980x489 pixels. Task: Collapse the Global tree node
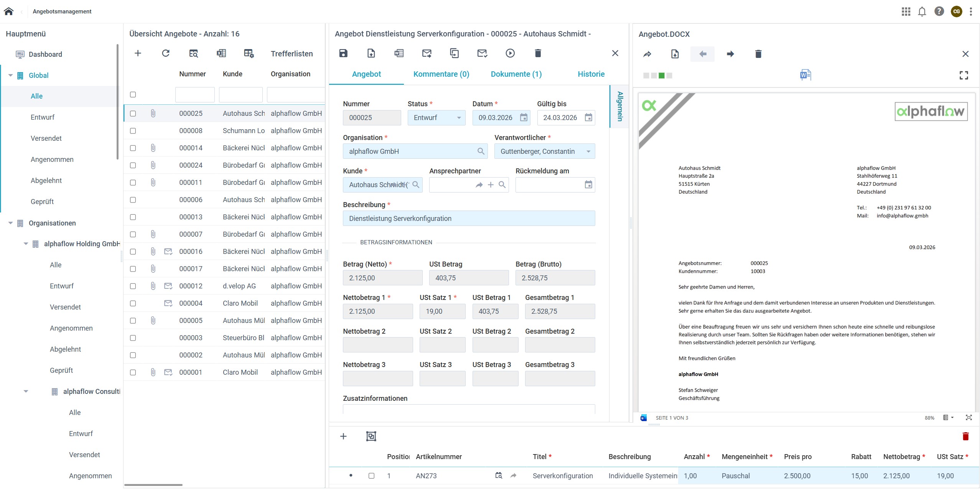(x=11, y=75)
